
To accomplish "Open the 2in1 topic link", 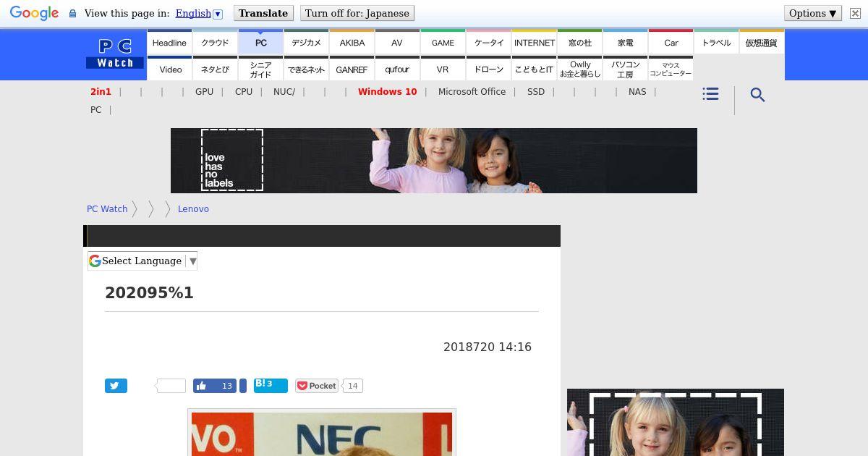I will tap(101, 91).
